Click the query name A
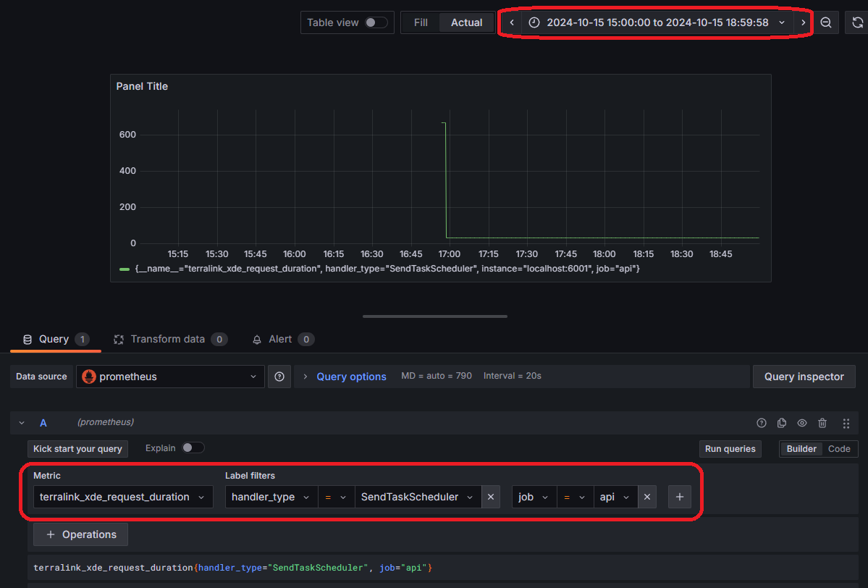The image size is (868, 588). pos(43,423)
